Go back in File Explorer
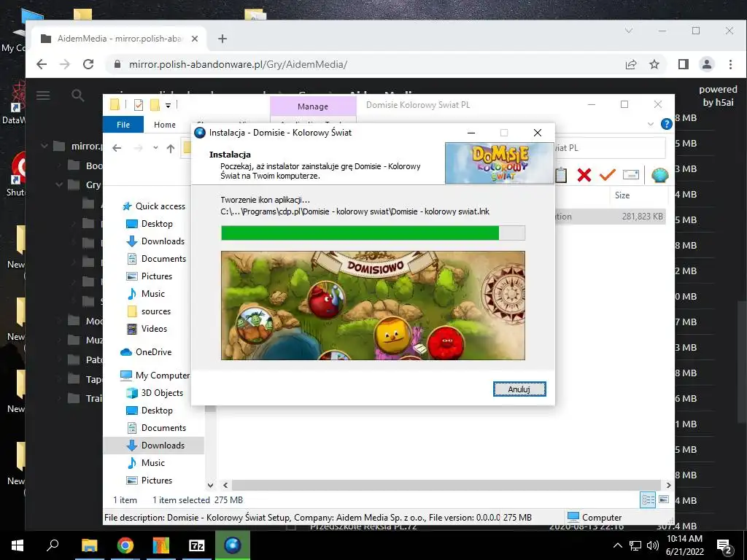This screenshot has width=747, height=560. (x=117, y=148)
